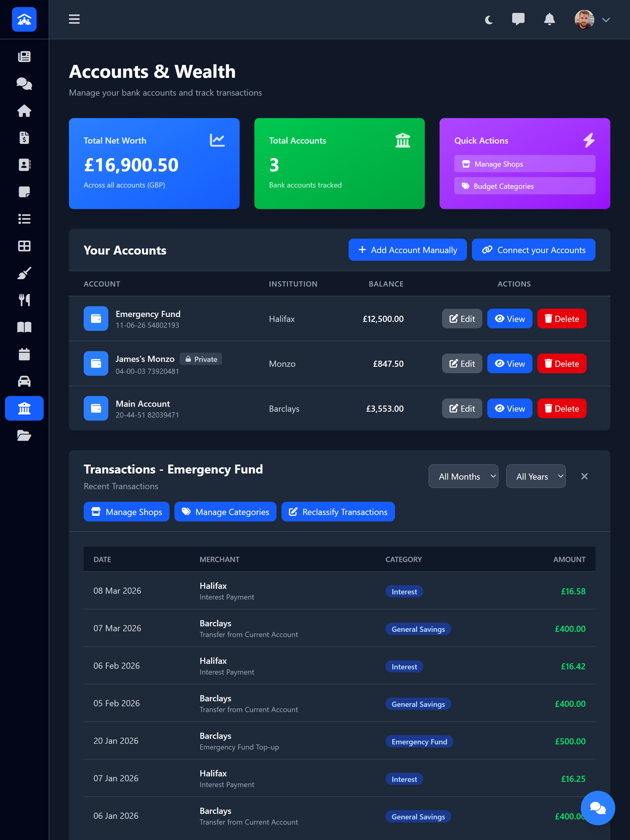Image resolution: width=630 pixels, height=840 pixels.
Task: Toggle View on Emergency Fund account
Action: [x=509, y=319]
